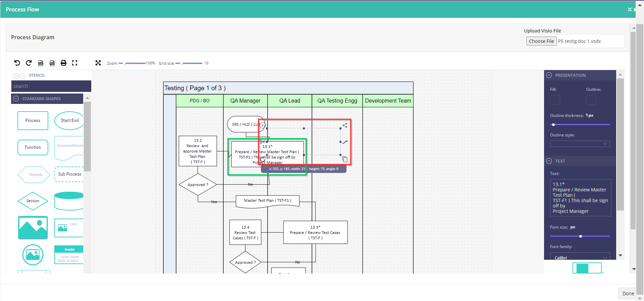Open the Font family Calibri dropdown
The image size is (644, 301).
tap(580, 257)
